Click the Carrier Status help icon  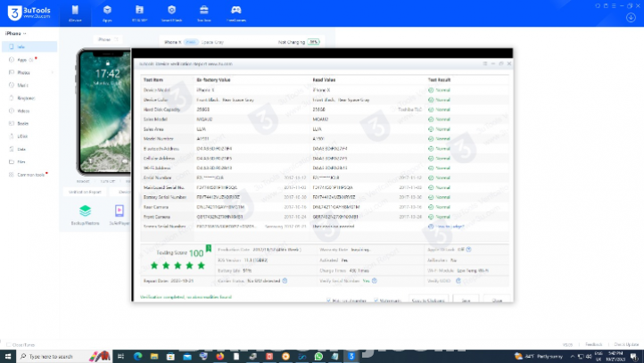tap(285, 281)
